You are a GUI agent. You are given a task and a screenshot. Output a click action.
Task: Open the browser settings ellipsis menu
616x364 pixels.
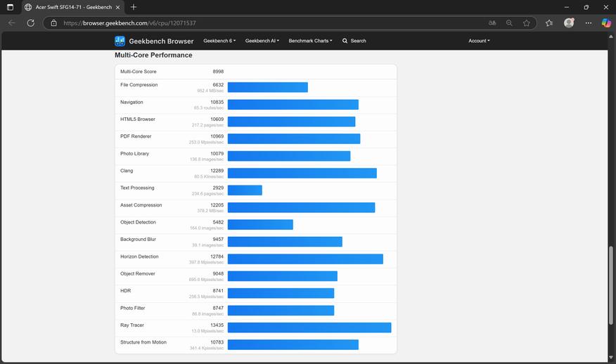[x=588, y=22]
